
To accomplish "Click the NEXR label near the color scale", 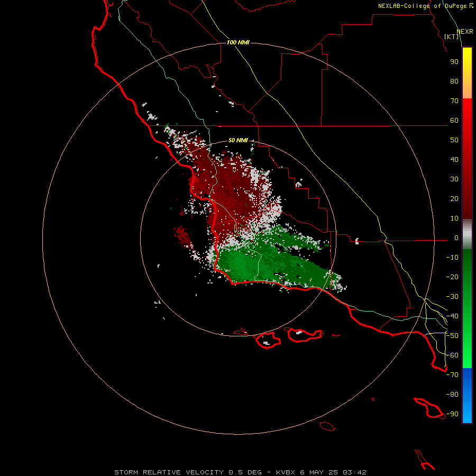I will [465, 32].
